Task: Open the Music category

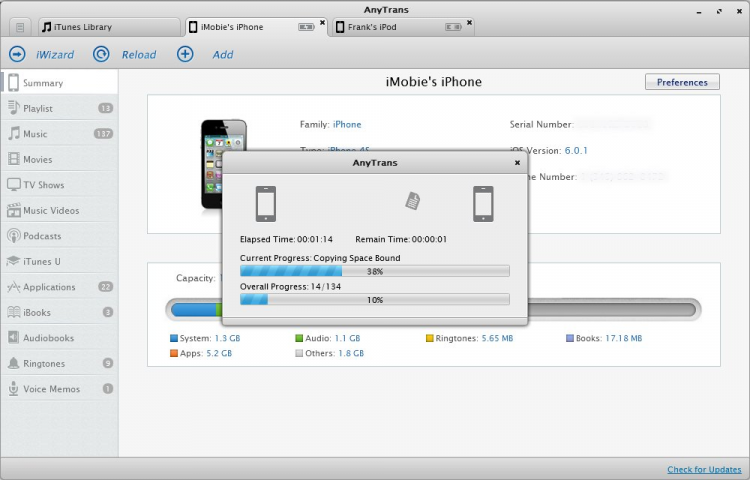Action: pyautogui.click(x=59, y=134)
